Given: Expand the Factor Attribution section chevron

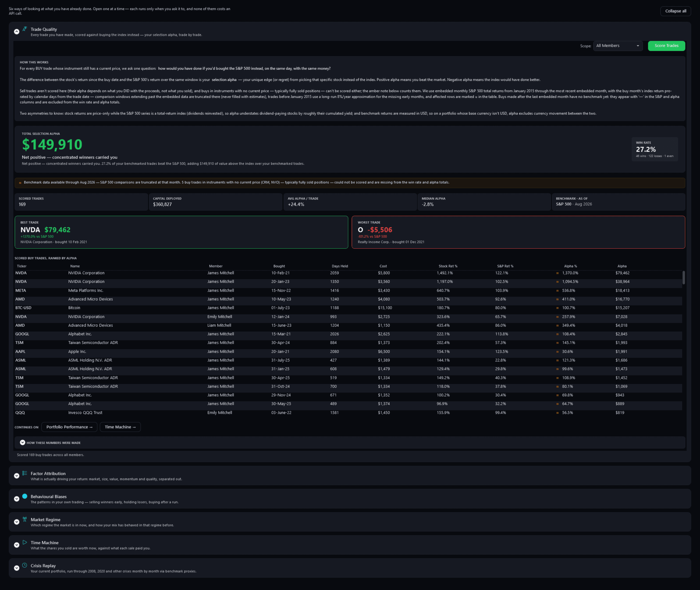Looking at the screenshot, I should click(16, 476).
